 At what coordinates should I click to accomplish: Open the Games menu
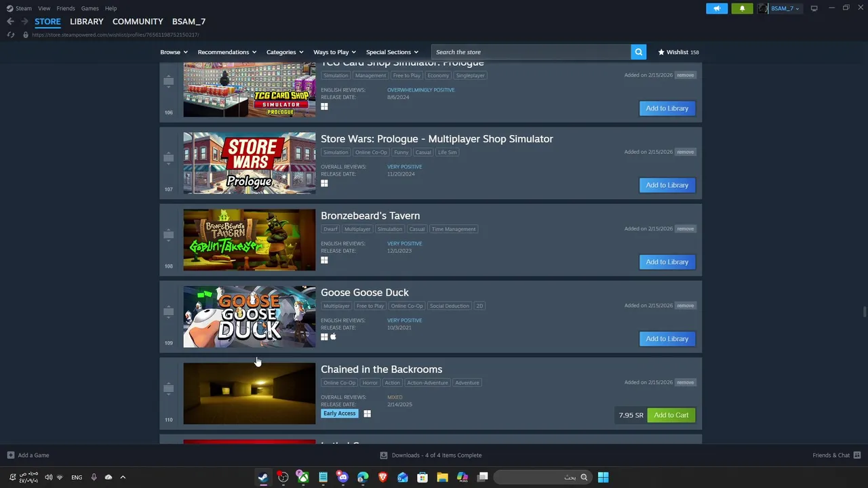tap(90, 8)
